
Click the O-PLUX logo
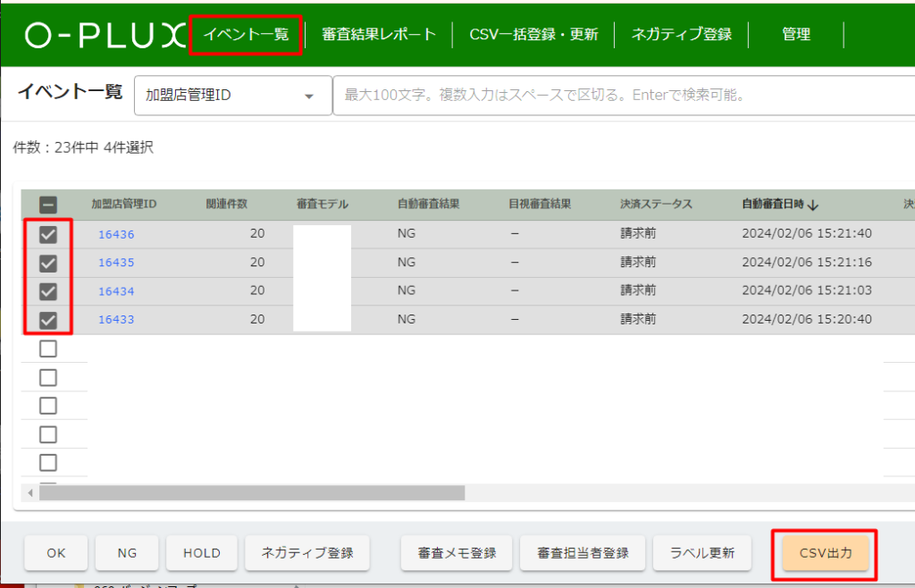pyautogui.click(x=102, y=35)
